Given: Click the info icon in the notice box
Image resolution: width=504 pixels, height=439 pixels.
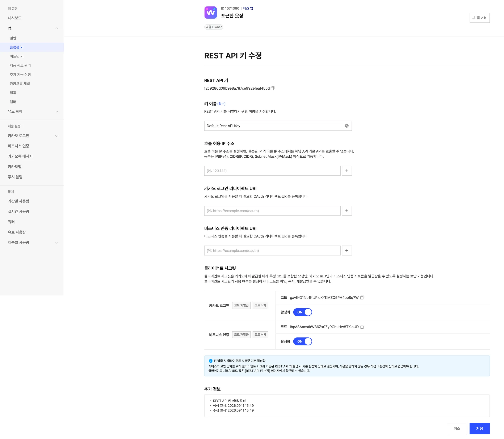Looking at the screenshot, I should (x=210, y=361).
